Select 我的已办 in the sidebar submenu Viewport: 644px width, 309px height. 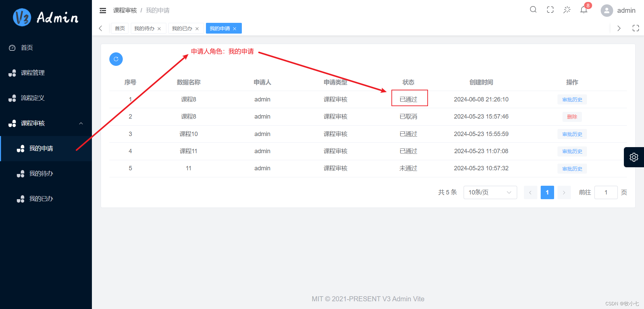(46, 199)
